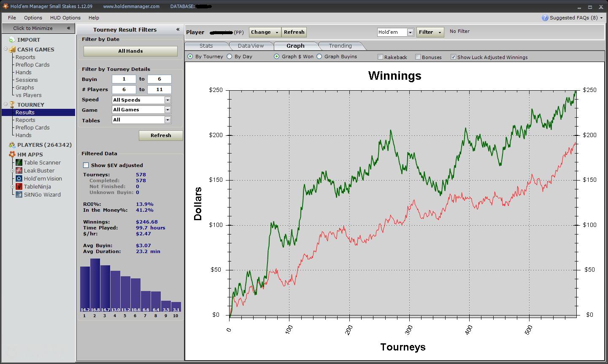Open the LeakBuster app icon

click(x=19, y=170)
